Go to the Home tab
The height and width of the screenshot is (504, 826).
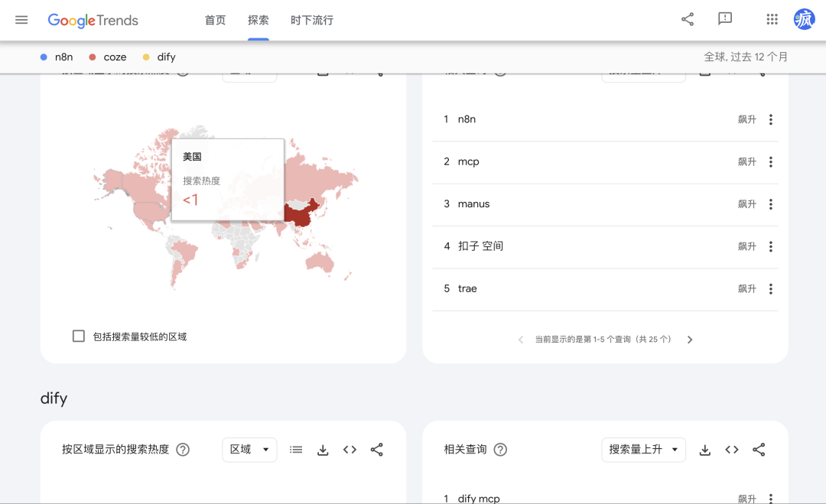215,20
